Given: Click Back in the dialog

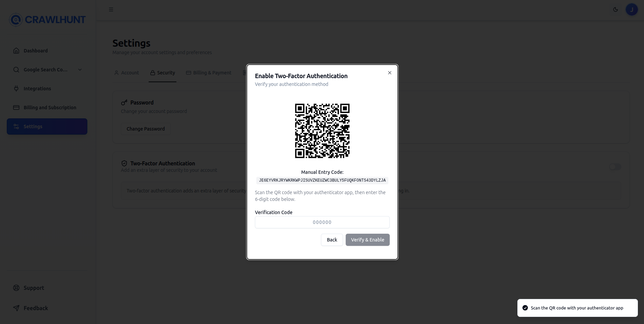Looking at the screenshot, I should point(331,240).
